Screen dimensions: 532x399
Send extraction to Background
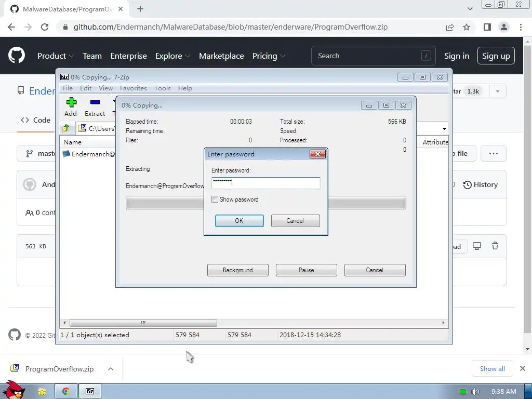click(x=238, y=270)
